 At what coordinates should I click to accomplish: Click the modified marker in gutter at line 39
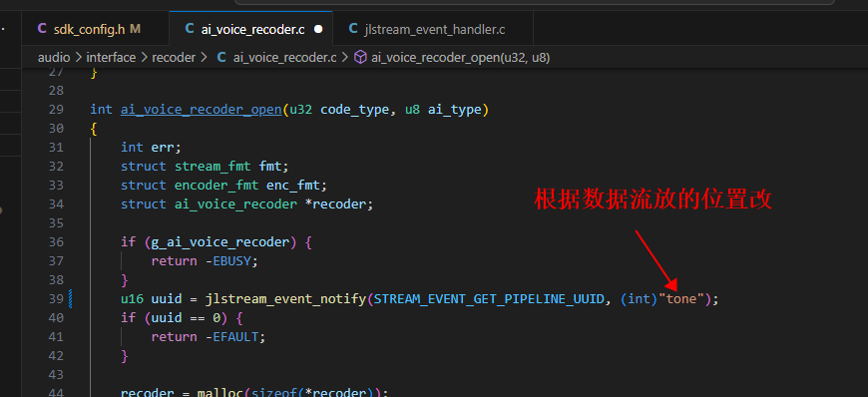[70, 299]
